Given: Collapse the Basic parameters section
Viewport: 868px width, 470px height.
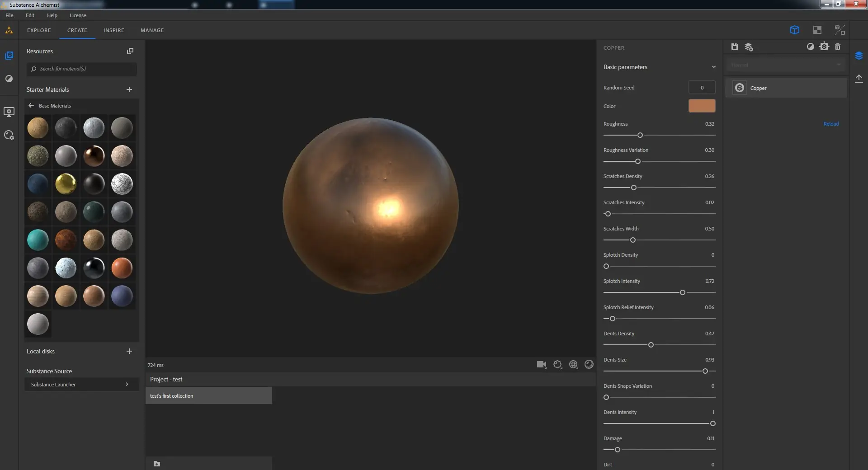Looking at the screenshot, I should 713,67.
